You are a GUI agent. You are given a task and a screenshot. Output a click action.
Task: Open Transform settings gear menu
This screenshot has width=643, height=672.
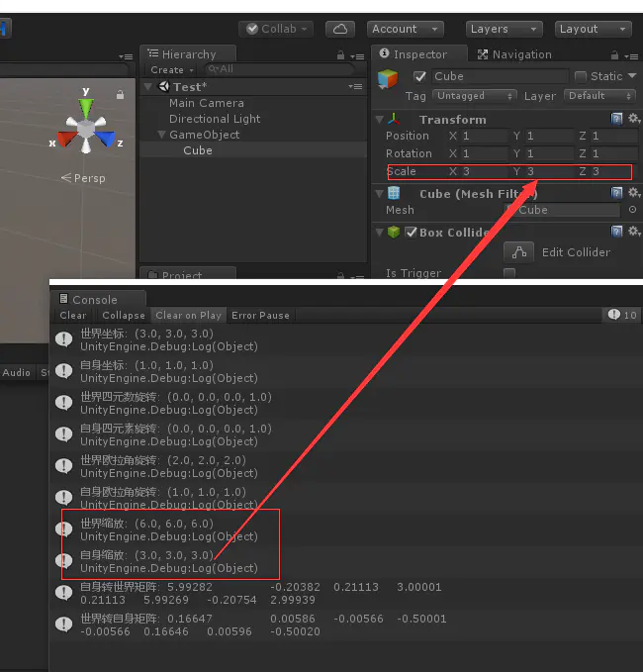634,119
